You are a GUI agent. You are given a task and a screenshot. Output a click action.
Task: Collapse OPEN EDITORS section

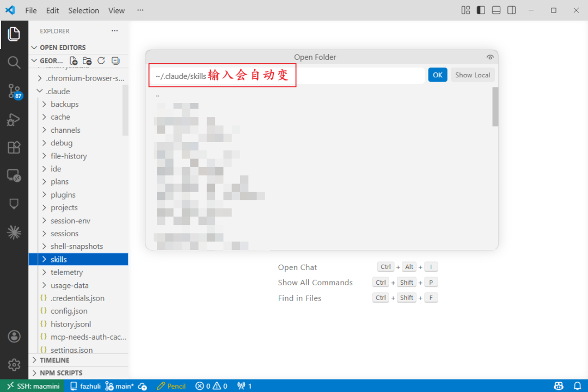point(78,48)
